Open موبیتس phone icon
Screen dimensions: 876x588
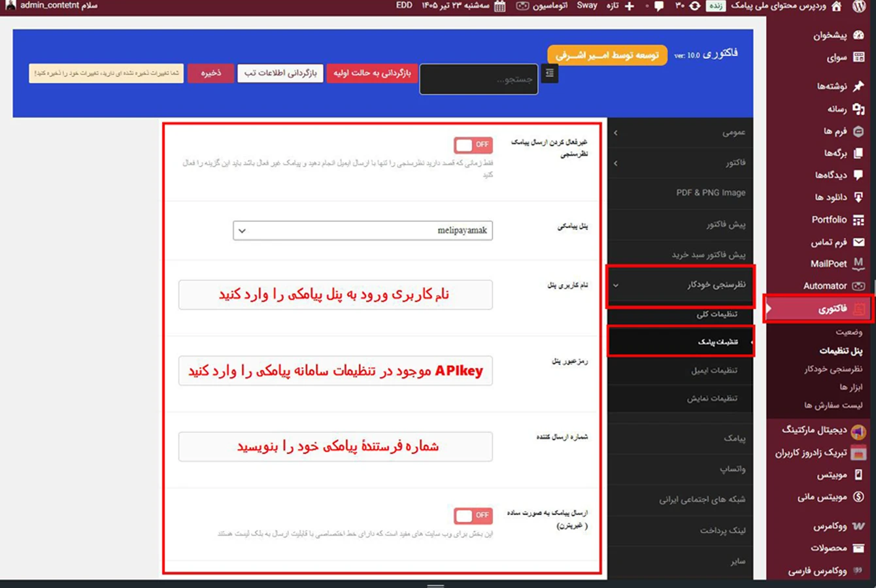pos(859,475)
